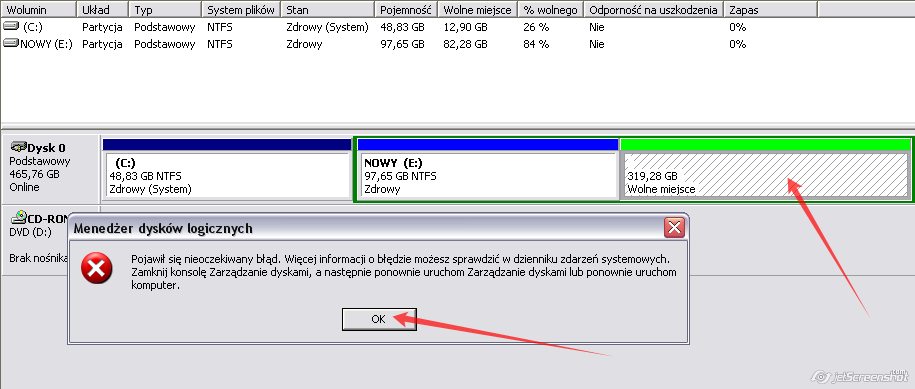Image resolution: width=915 pixels, height=389 pixels.
Task: Click the Wolne miejsce column header
Action: (478, 10)
